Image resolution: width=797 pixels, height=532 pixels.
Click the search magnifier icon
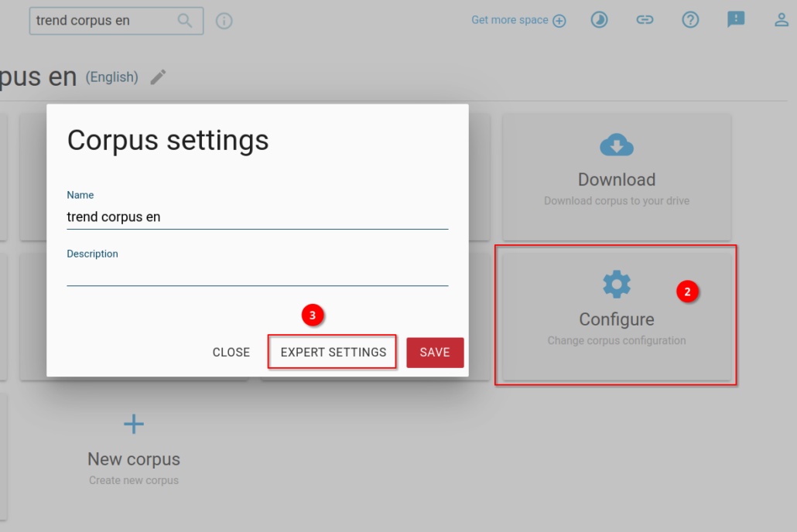185,21
